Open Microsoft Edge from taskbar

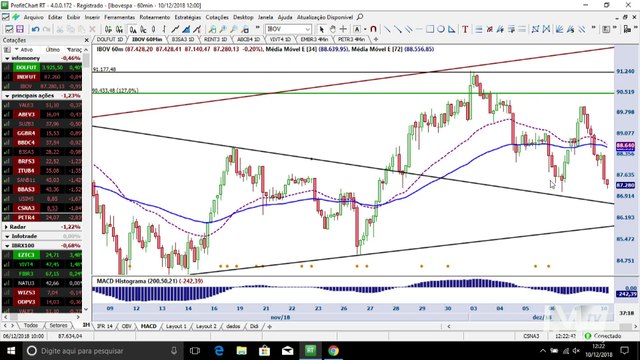[x=219, y=351]
